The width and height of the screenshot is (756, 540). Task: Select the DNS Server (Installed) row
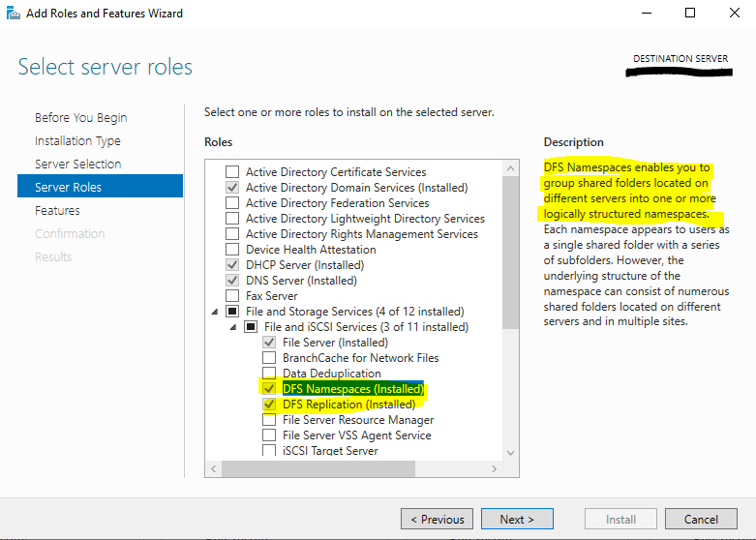pos(301,280)
